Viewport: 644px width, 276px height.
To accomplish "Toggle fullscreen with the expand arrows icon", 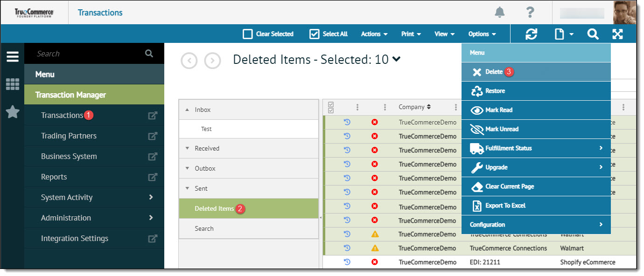I will (x=617, y=34).
